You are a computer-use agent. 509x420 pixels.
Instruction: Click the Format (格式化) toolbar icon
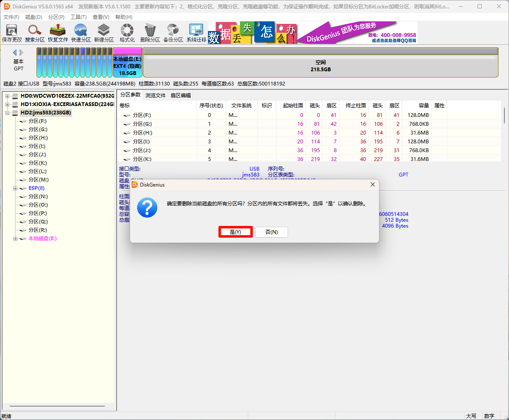[127, 33]
